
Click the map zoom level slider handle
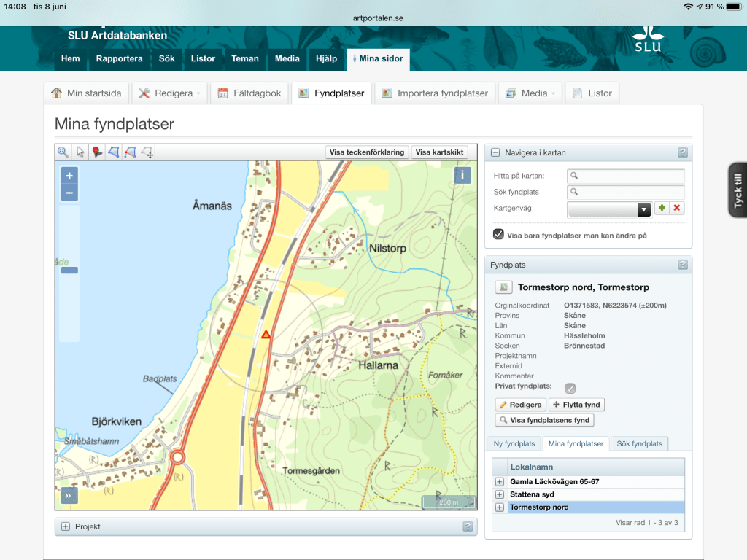[69, 271]
